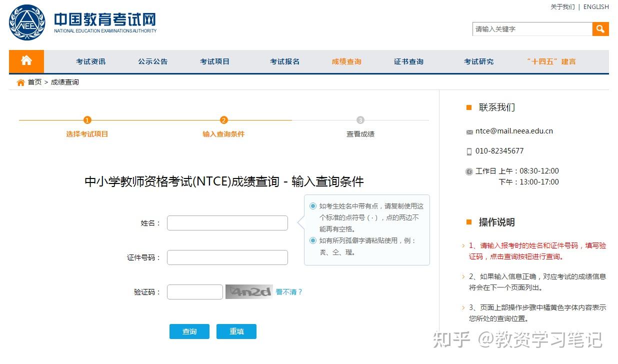Click 联系我们 heading
This screenshot has height=364, width=618.
coord(497,107)
